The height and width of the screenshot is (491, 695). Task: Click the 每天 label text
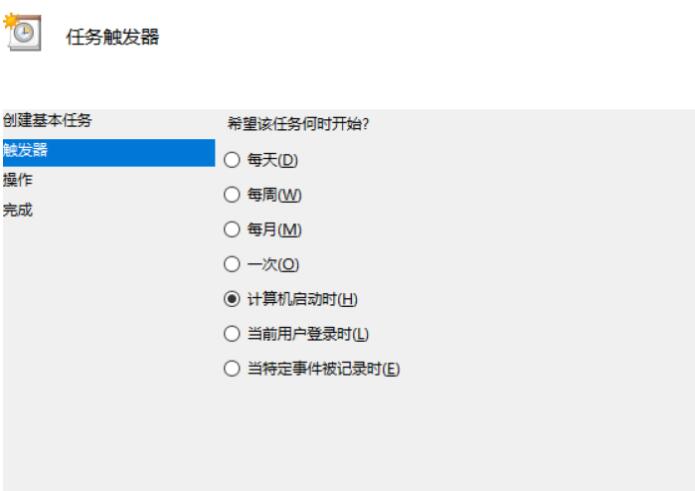pyautogui.click(x=262, y=160)
